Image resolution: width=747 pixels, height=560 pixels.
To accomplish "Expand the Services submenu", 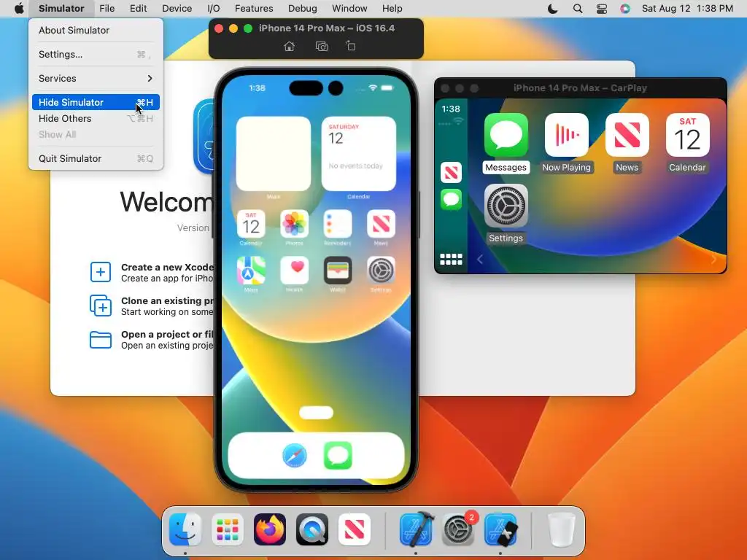I will pos(96,78).
